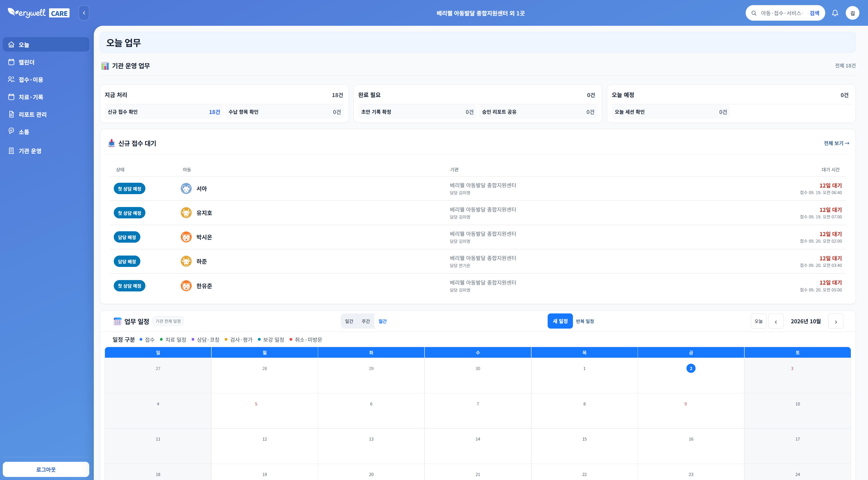Click 서아's koala avatar icon
Image resolution: width=868 pixels, height=480 pixels.
click(x=186, y=189)
